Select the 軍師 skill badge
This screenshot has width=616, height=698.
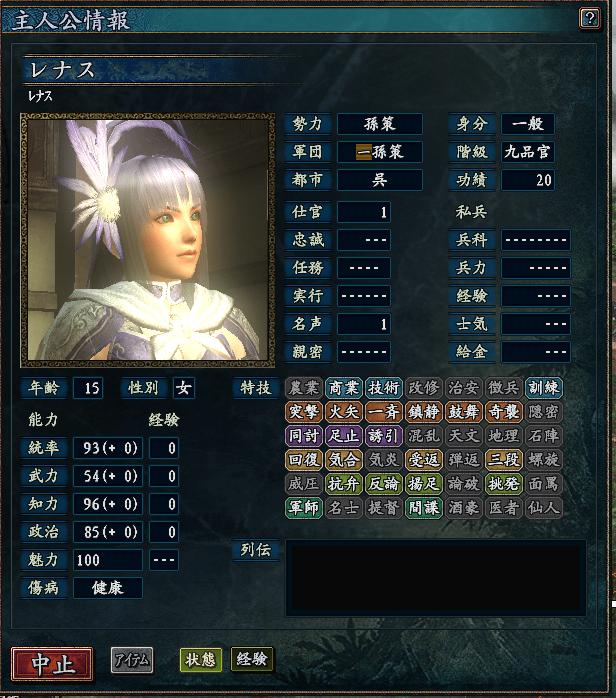[x=304, y=508]
